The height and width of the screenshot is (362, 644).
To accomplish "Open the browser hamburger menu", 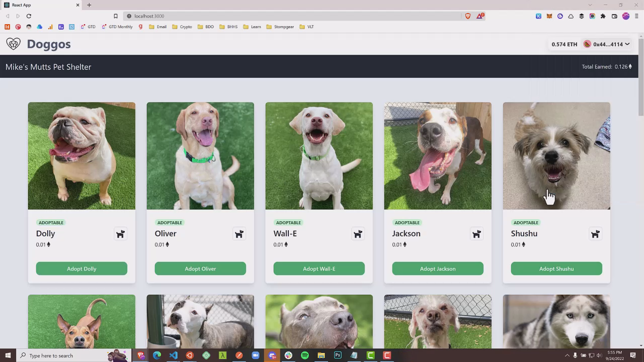I will (636, 16).
